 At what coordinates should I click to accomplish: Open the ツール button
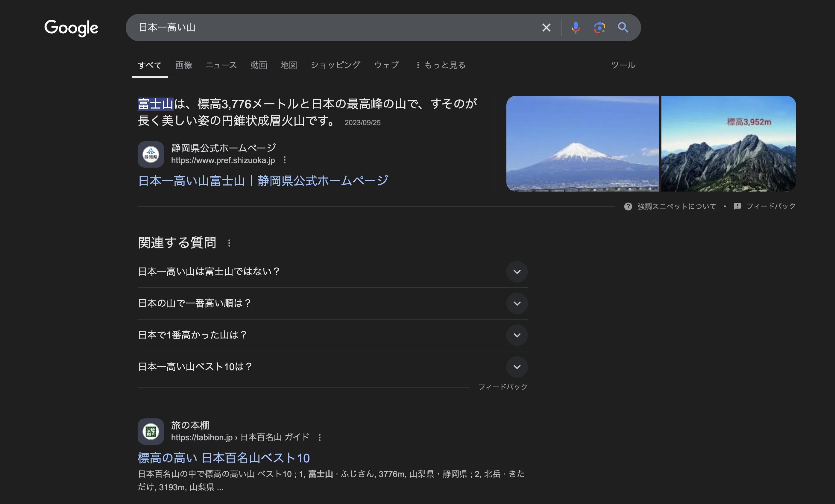623,65
